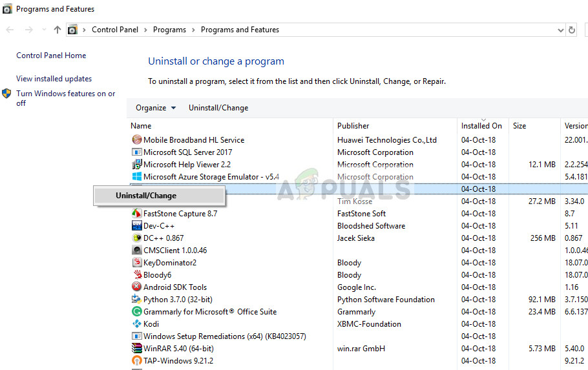The height and width of the screenshot is (370, 588).
Task: Expand chevron before Control Panel breadcrumb
Action: (x=84, y=30)
